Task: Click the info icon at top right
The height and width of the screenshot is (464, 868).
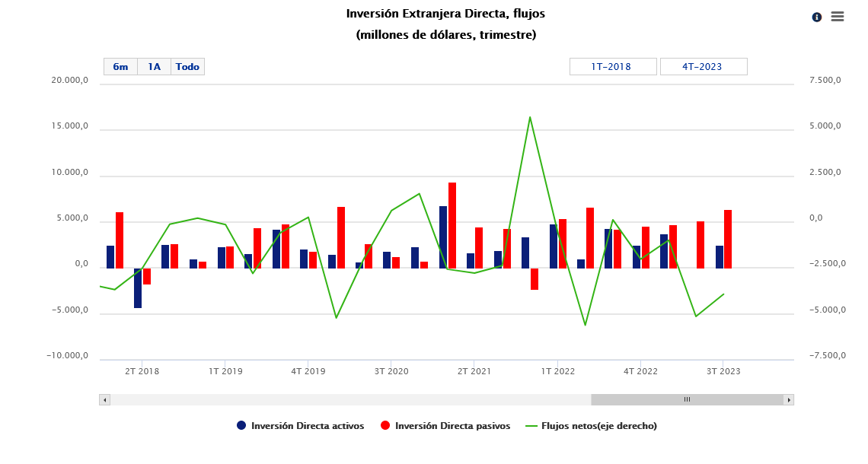Action: [817, 17]
